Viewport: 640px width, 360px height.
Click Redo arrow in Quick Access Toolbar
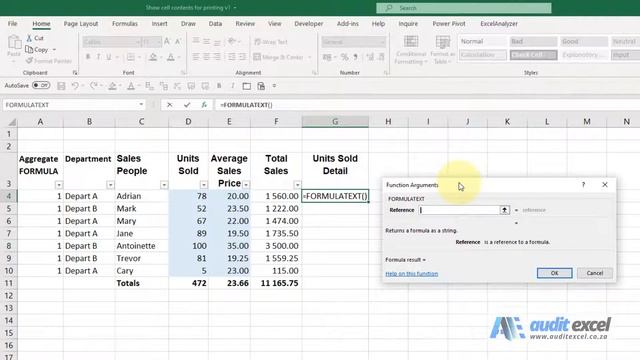(93, 86)
